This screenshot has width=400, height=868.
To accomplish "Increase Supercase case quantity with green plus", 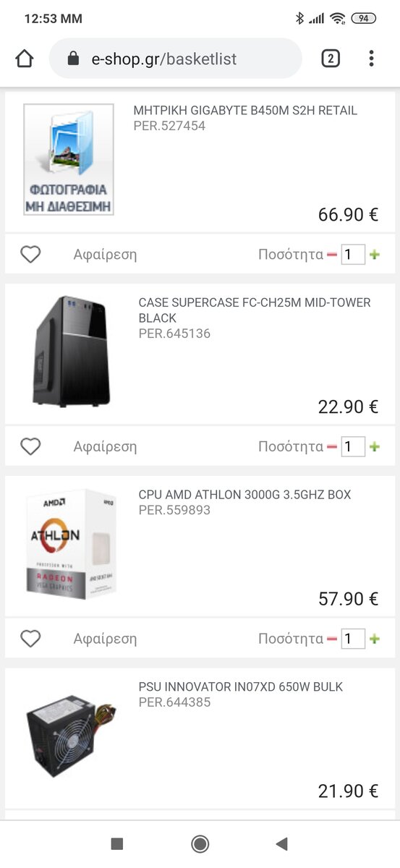I will pos(375,447).
